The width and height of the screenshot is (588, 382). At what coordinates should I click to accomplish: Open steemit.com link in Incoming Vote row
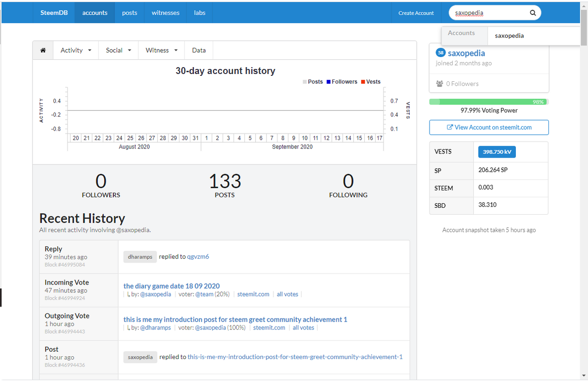coord(253,294)
